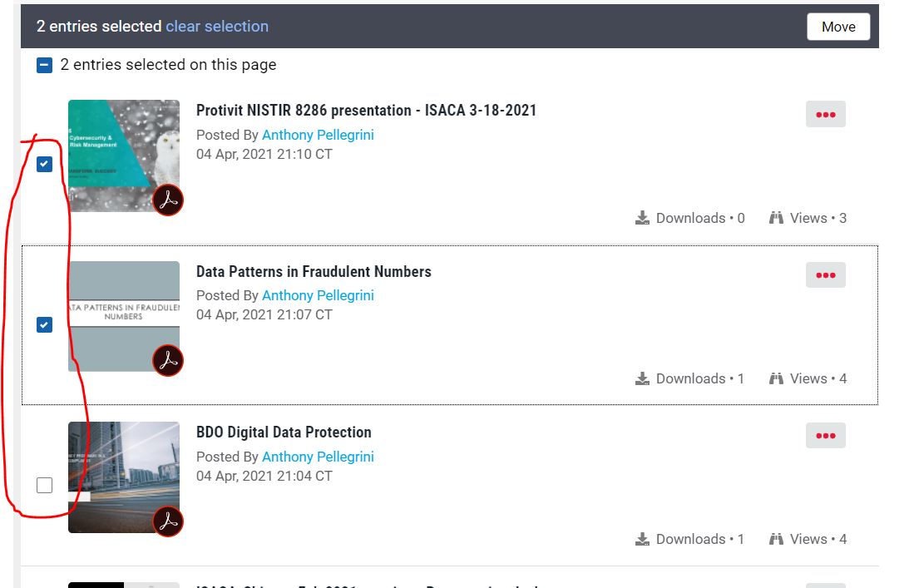
Task: Click PDF icon on BDO Digital thumbnail
Action: click(169, 521)
